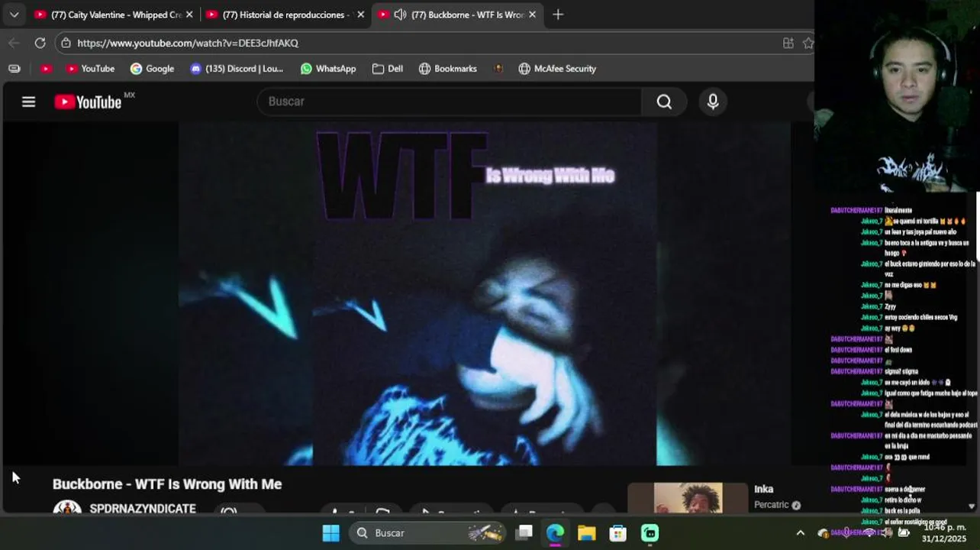
Task: Close the Caity Valentine tab
Action: click(189, 15)
